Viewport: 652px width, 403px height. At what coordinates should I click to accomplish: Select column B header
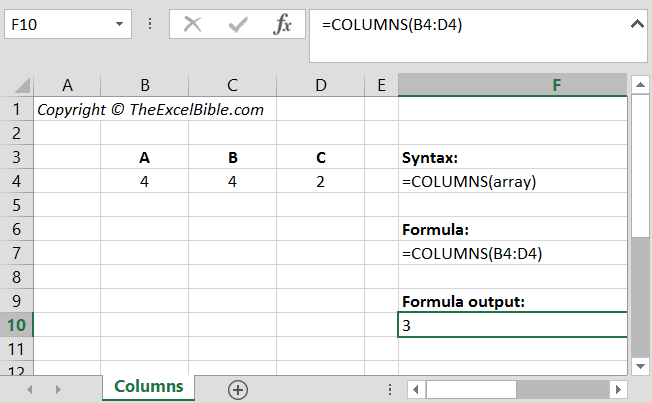[x=145, y=86]
